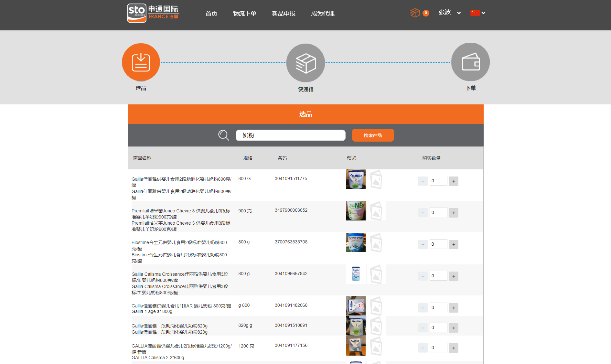This screenshot has width=611, height=364.
Task: Click the 下单 wallet step icon
Action: [x=470, y=62]
